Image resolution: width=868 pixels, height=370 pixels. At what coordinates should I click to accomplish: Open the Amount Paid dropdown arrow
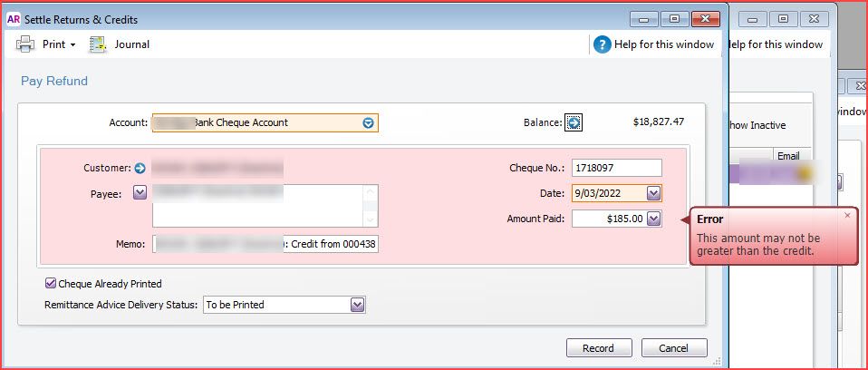[x=654, y=219]
